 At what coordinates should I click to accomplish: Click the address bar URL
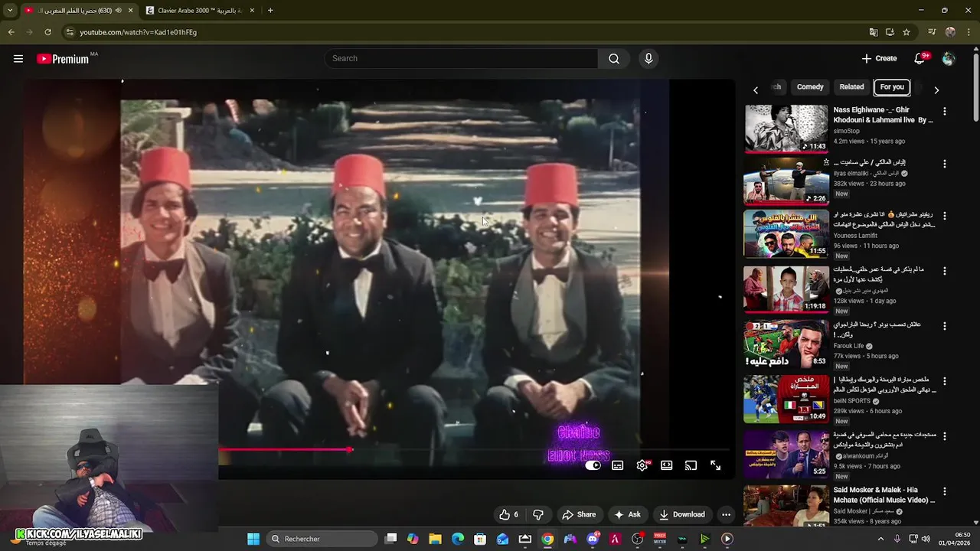click(139, 33)
